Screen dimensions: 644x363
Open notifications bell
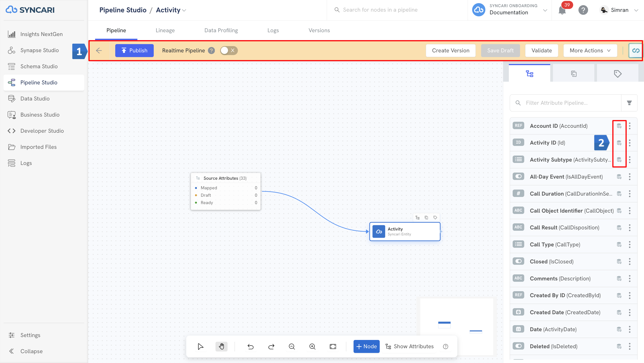[x=562, y=10]
